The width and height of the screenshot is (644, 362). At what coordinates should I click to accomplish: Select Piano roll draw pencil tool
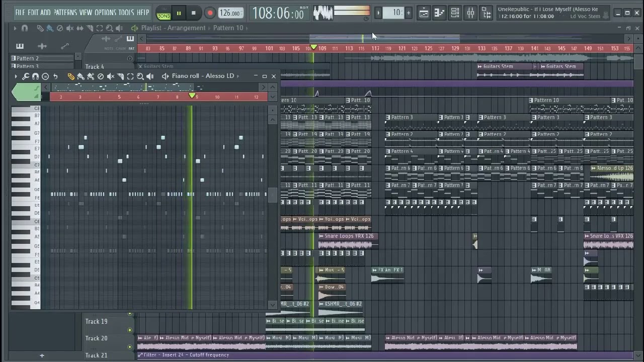(x=71, y=76)
